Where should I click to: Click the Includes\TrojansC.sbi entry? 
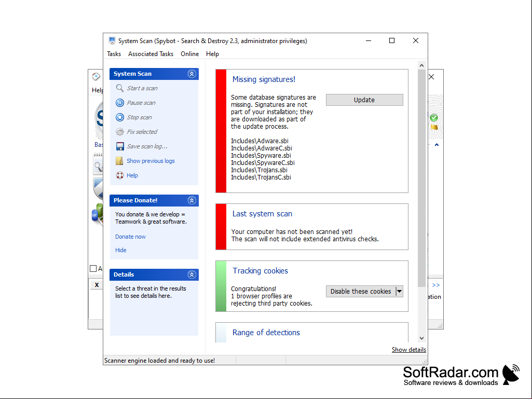pos(261,177)
